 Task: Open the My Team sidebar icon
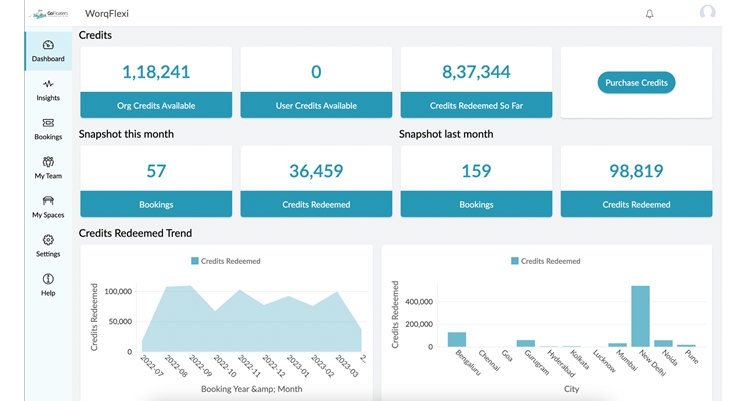click(48, 162)
